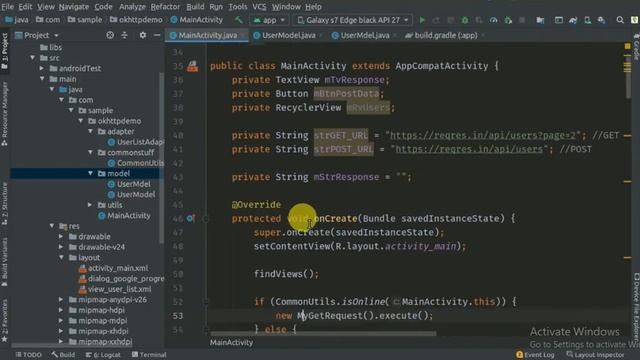Expand the androidTest folder
The height and width of the screenshot is (360, 640).
click(x=42, y=69)
